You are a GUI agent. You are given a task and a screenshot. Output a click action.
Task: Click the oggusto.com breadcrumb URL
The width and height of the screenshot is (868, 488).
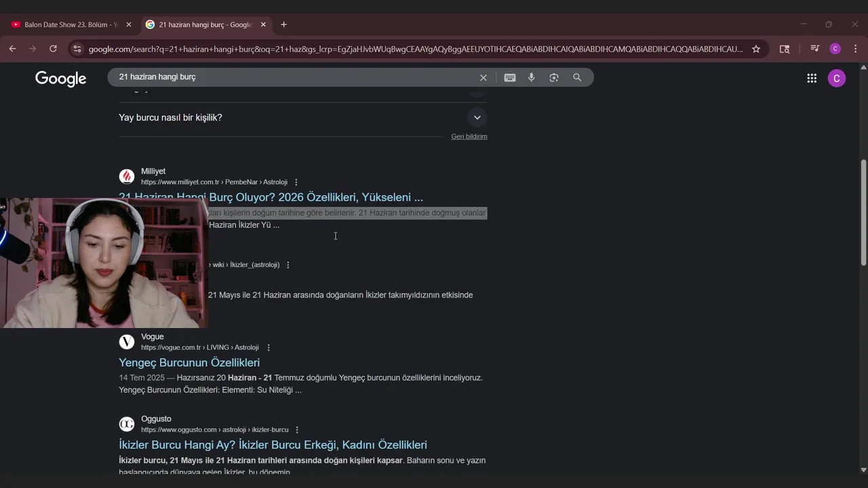215,430
